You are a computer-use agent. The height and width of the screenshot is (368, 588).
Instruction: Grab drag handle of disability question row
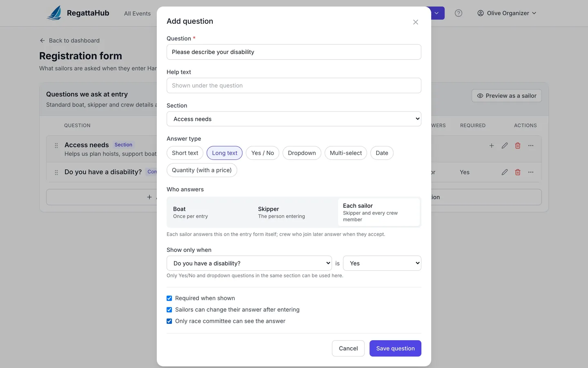56,173
